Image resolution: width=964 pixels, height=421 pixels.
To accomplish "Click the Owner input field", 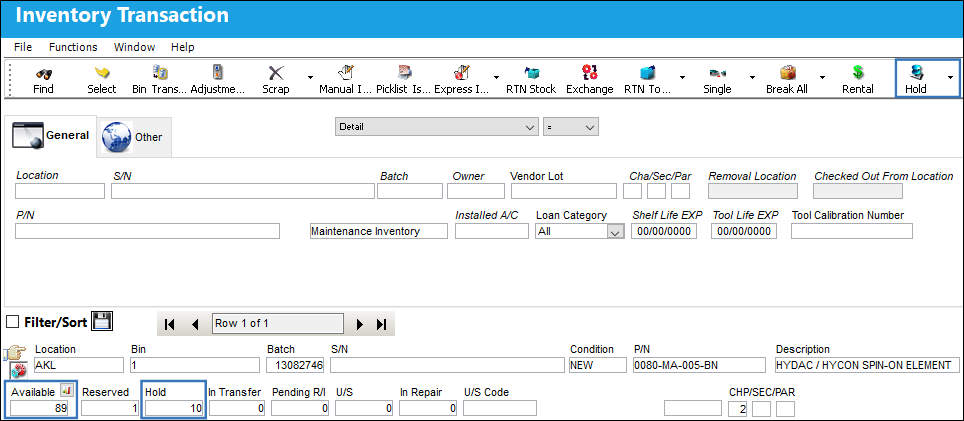I will 476,191.
